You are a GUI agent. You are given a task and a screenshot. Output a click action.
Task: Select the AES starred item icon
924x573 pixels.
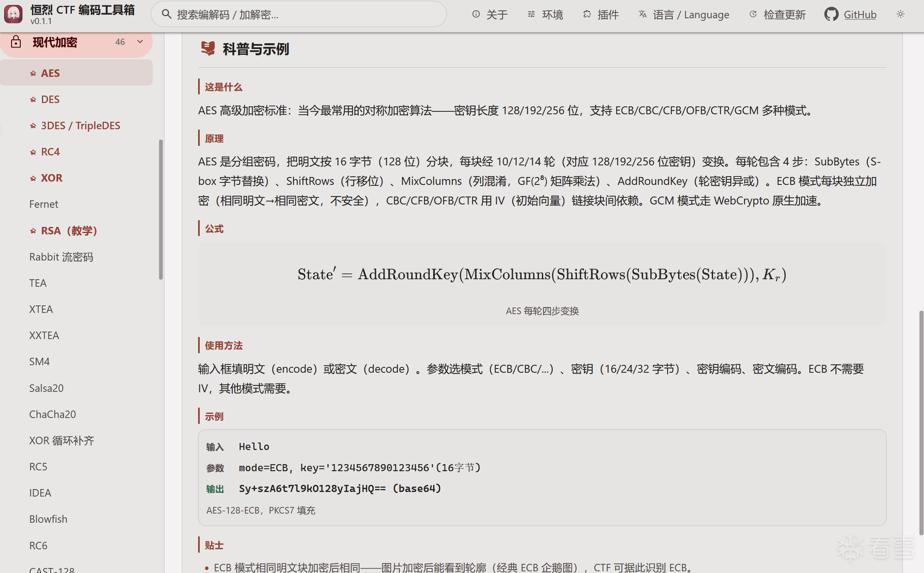[x=33, y=74]
